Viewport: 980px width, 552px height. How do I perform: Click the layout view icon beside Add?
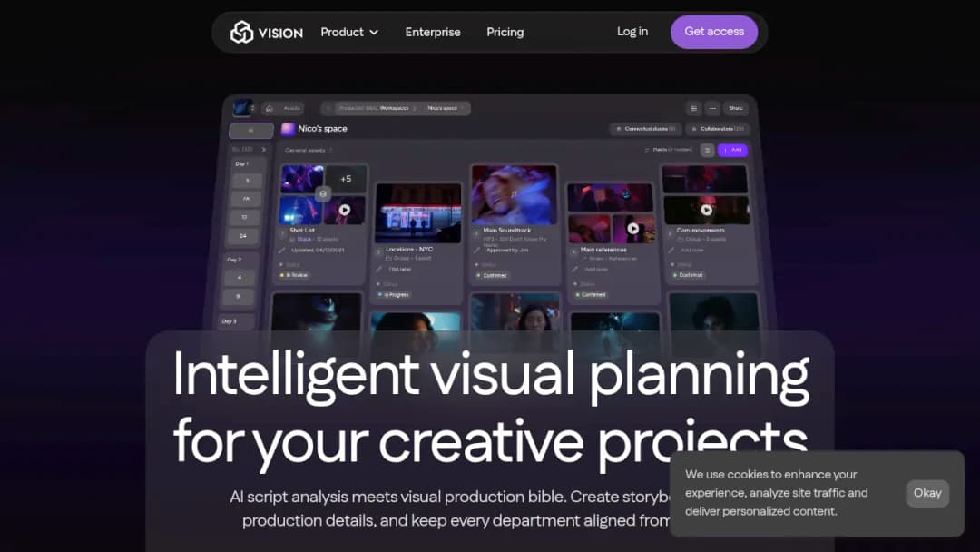coord(707,150)
